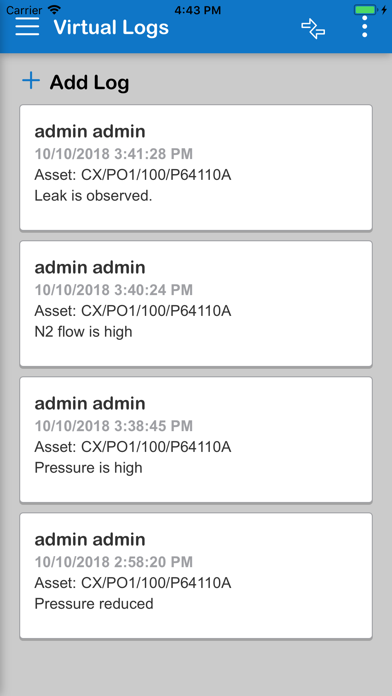Tap timestamp 10/10/2018 2:58:20 PM

[x=114, y=562]
